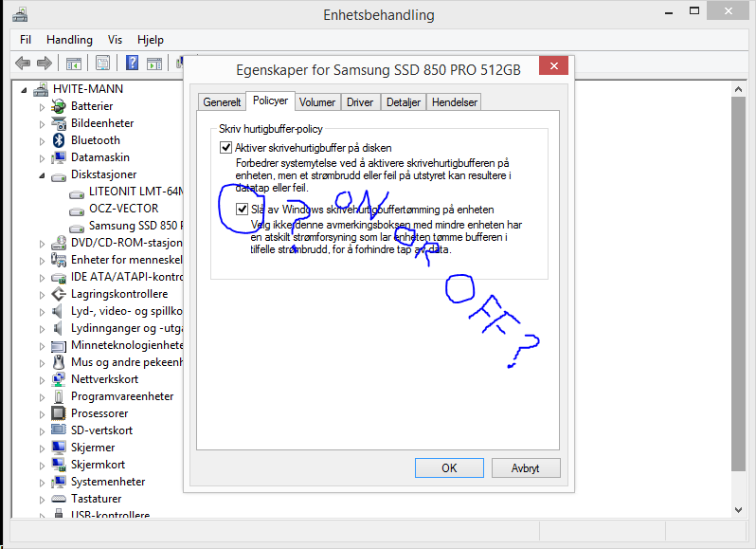Image resolution: width=756 pixels, height=549 pixels.
Task: Expand the Prosessorer node
Action: coord(42,414)
